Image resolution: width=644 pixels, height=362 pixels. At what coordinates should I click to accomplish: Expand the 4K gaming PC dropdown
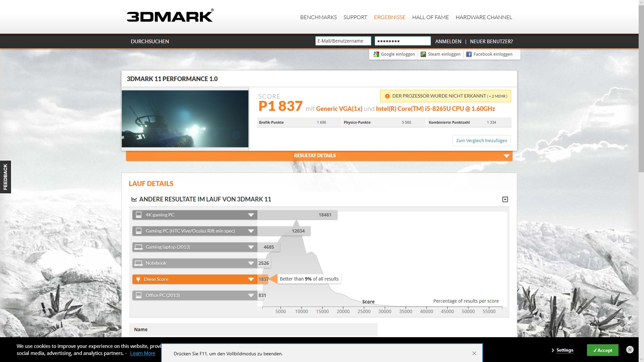251,215
